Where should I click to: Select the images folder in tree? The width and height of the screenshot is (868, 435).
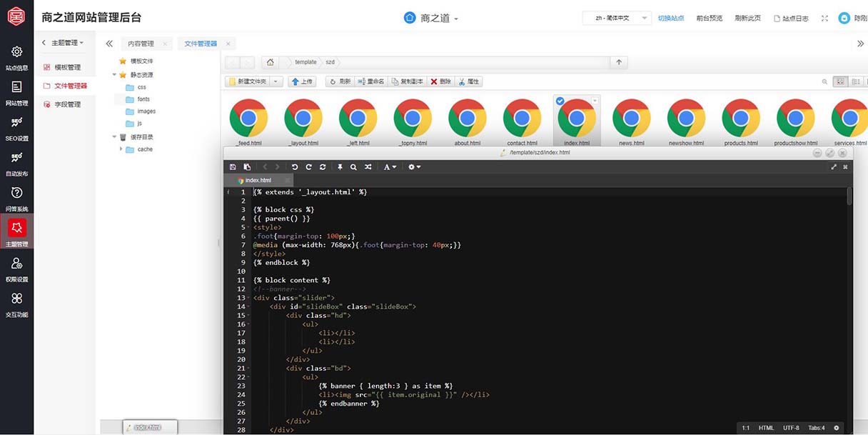[141, 111]
